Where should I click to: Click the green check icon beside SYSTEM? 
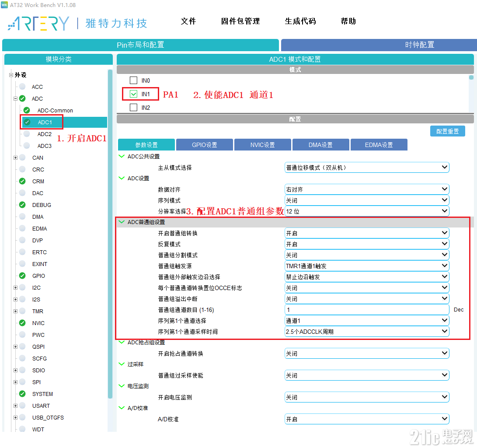click(22, 394)
